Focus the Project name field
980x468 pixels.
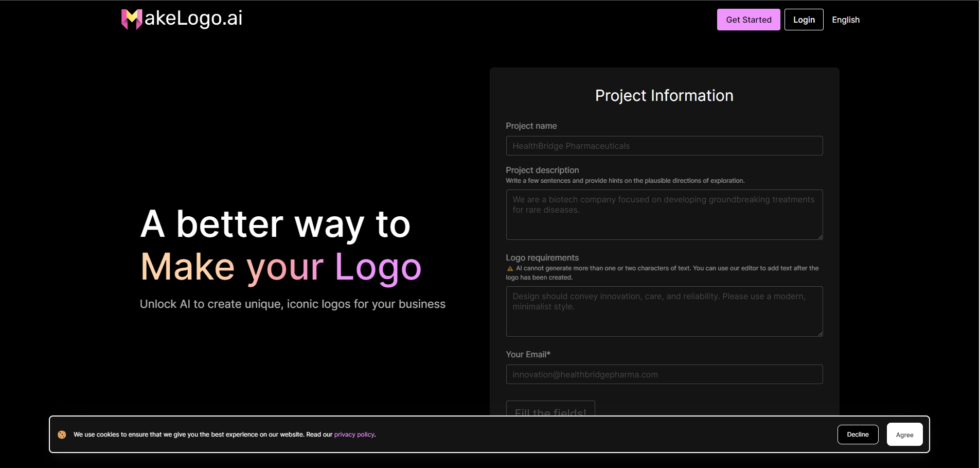click(664, 146)
